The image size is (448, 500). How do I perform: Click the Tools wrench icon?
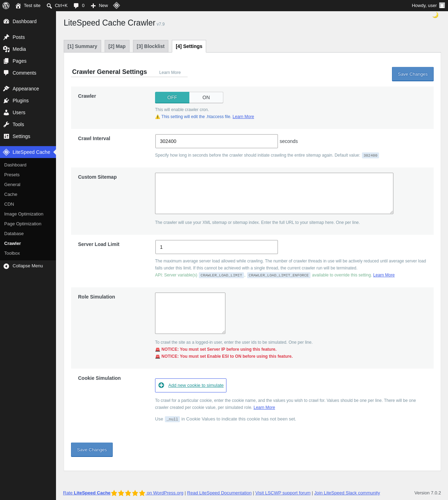click(6, 124)
